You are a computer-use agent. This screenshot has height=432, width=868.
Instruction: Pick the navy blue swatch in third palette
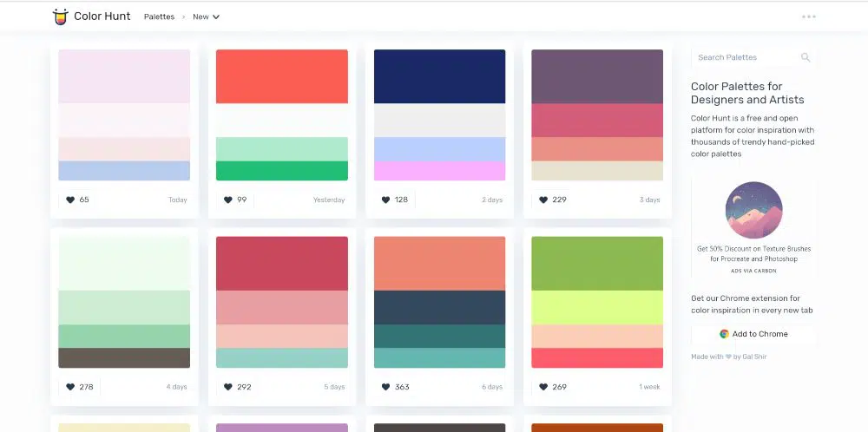pos(439,76)
